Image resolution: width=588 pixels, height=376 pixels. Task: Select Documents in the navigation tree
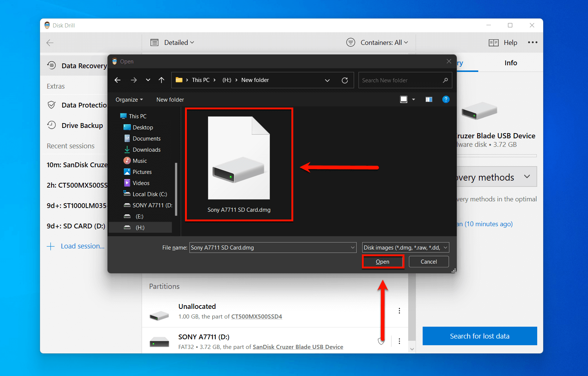point(142,138)
